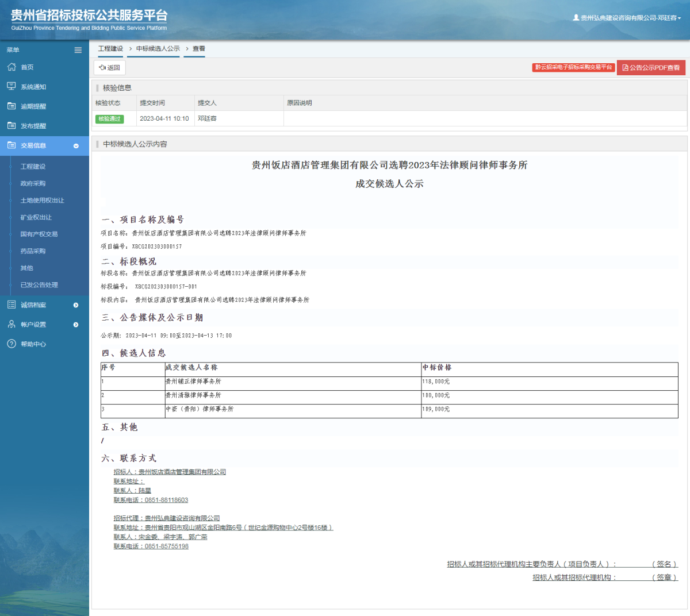Viewport: 690px width, 616px height.
Task: Click 招标代理：贵州弘典建设咨询有限公司 line
Action: click(167, 518)
